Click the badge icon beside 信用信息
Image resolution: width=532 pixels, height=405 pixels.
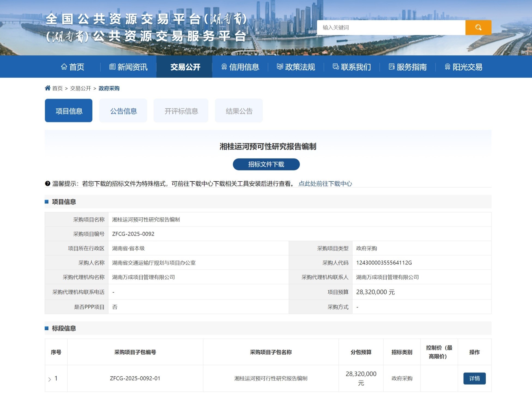pos(224,67)
